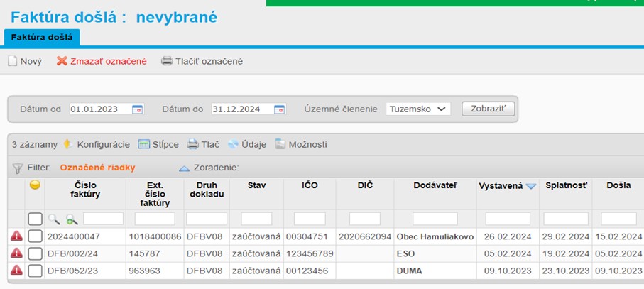Click Druh dokladu filter input
Viewport: 644px width, 289px height.
click(x=207, y=219)
